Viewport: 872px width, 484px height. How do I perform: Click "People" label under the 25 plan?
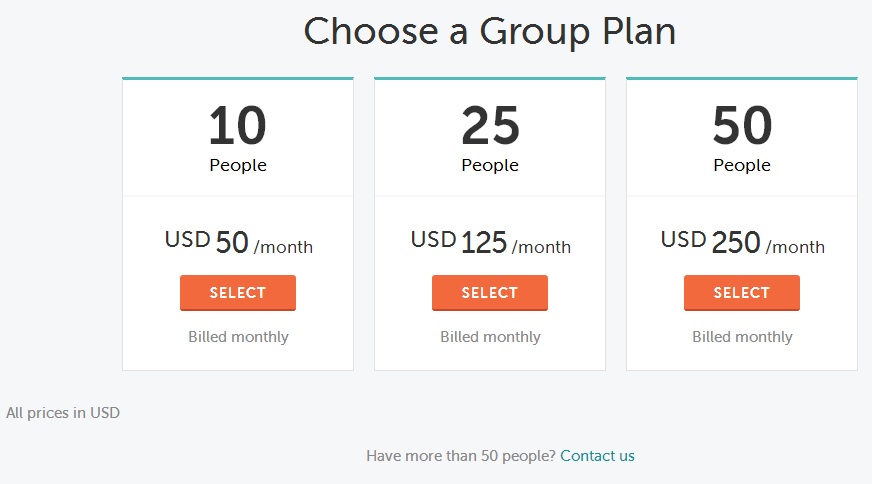(490, 165)
